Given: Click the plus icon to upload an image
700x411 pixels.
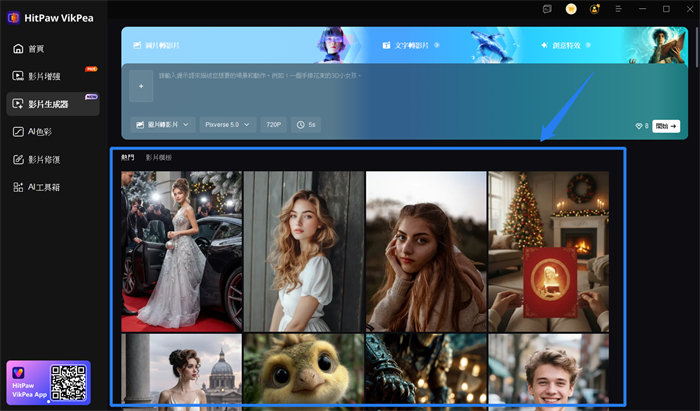Looking at the screenshot, I should [x=141, y=87].
